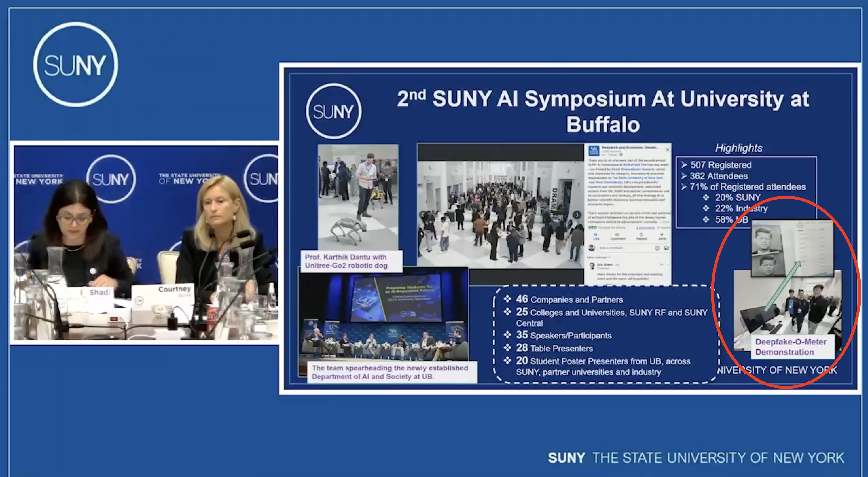Click next arrow on crowd photo carousel

pos(577,215)
